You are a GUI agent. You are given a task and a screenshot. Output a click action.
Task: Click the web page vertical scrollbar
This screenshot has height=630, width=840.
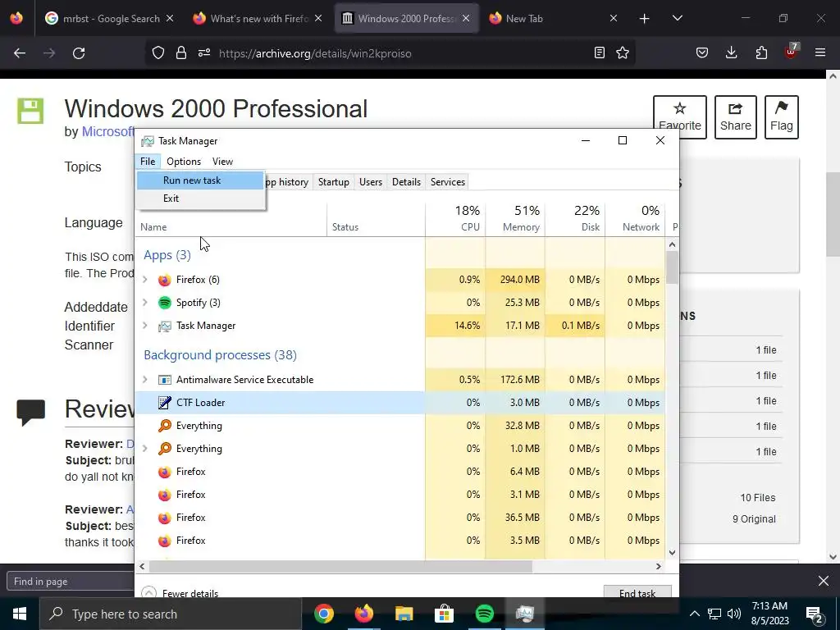coord(833,214)
